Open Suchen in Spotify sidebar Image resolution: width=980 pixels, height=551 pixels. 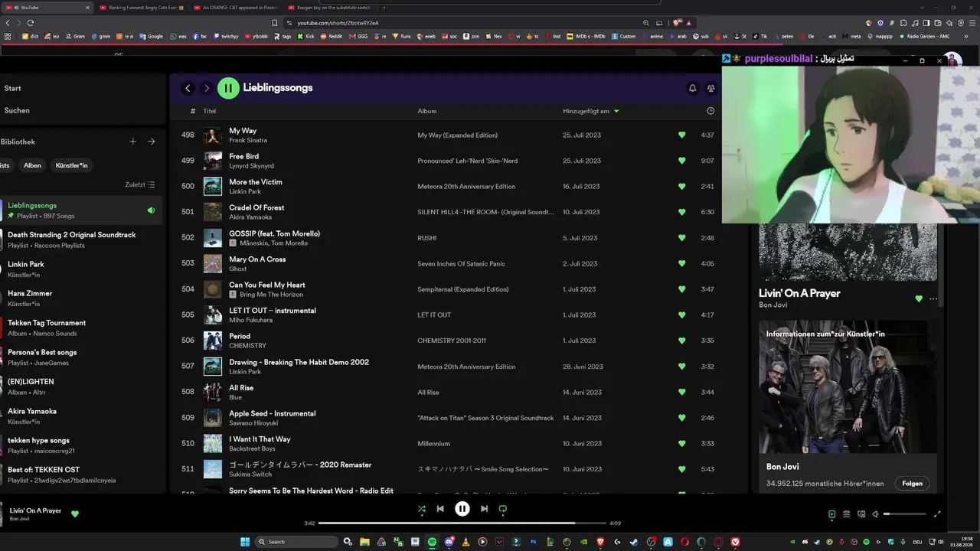pos(17,110)
